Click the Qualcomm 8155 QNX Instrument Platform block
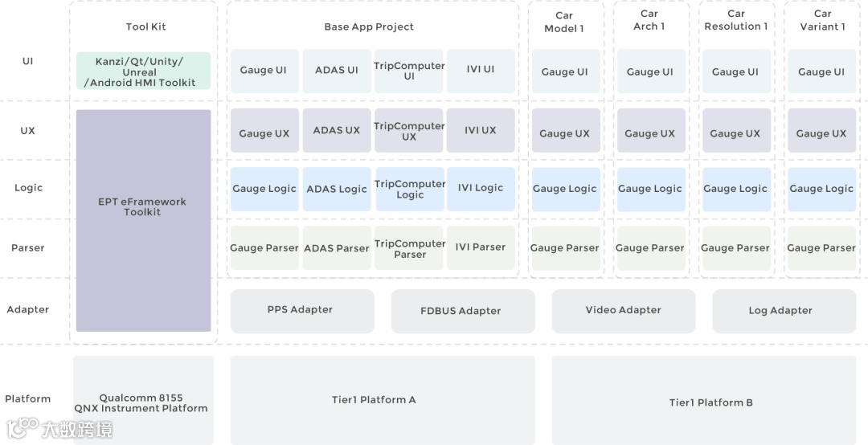The height and width of the screenshot is (445, 868). 143,400
